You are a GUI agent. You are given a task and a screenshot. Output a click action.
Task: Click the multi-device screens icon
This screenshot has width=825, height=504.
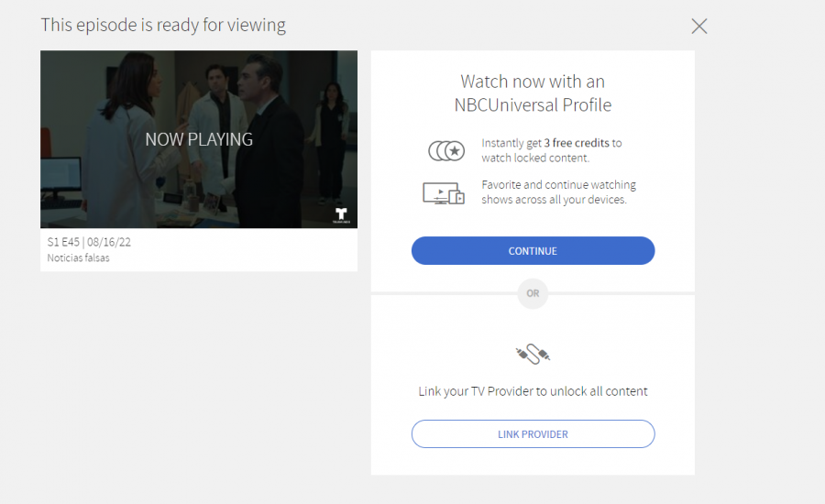444,192
